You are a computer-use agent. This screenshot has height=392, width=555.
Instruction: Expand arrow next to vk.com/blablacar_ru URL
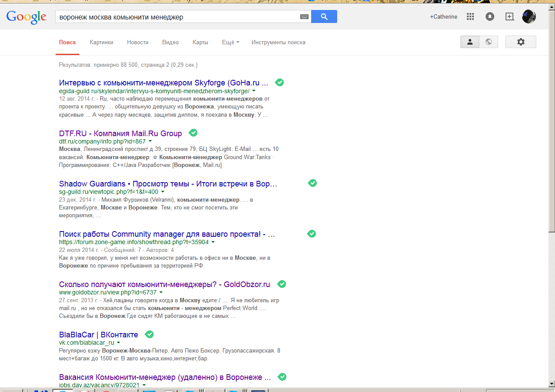[x=118, y=343]
